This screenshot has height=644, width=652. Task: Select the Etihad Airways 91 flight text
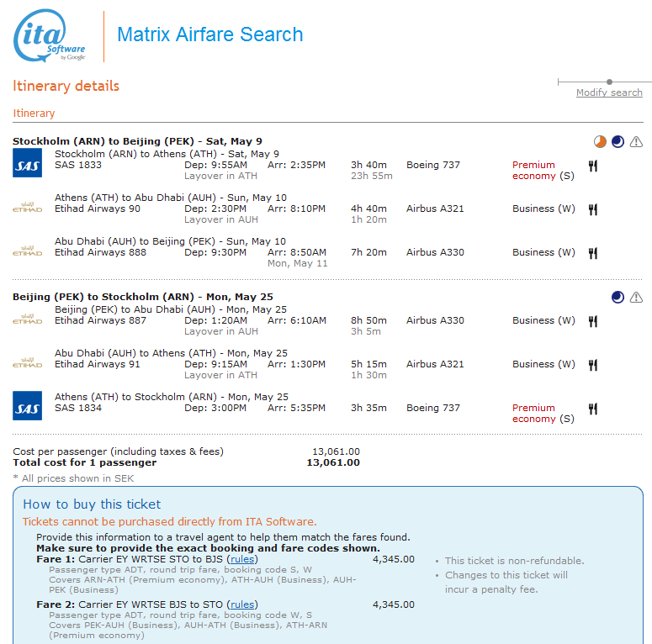click(98, 364)
